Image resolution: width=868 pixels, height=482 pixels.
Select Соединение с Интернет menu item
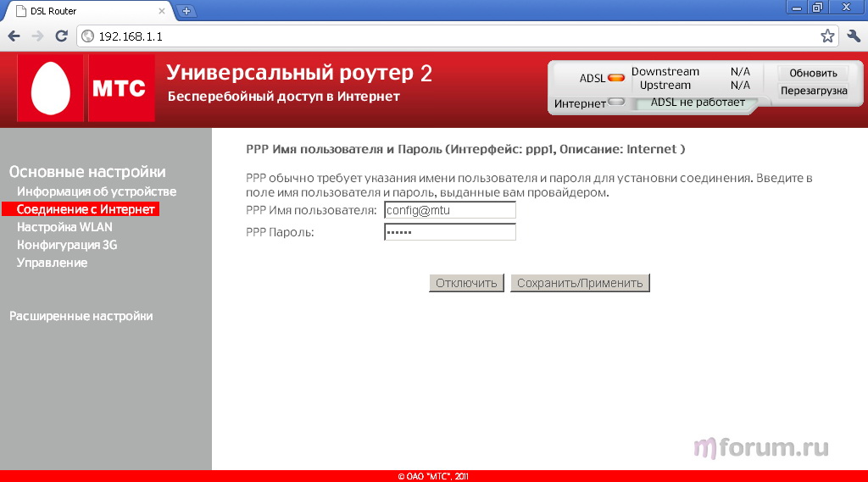click(86, 209)
